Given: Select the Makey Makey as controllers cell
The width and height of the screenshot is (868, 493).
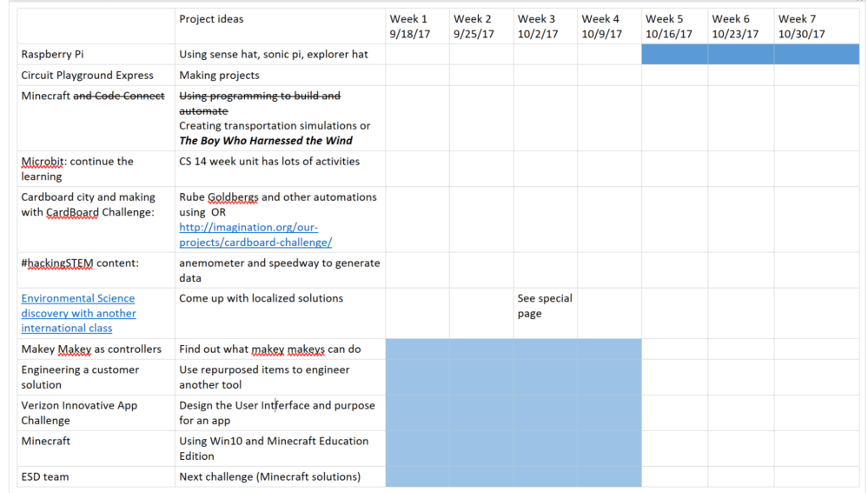Looking at the screenshot, I should tap(91, 350).
